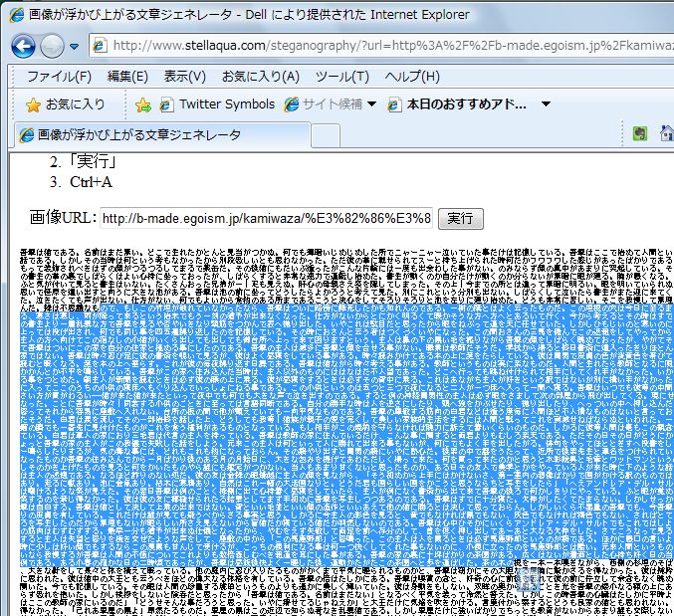Select the 画像が浮かび上がる文章ジェネレータ tab

click(162, 135)
